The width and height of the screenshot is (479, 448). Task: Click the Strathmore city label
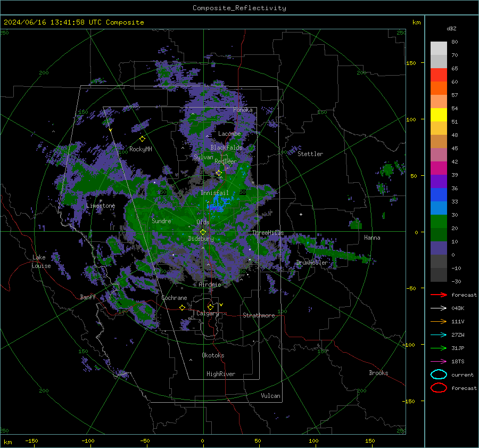259,315
